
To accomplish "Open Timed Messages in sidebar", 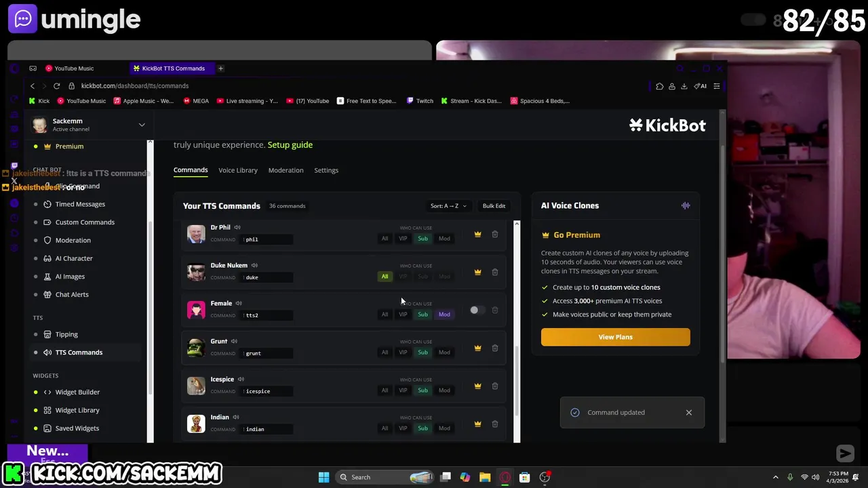I will [x=80, y=204].
